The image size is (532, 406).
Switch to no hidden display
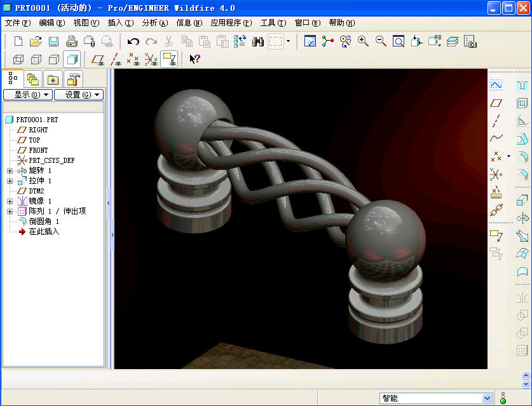54,59
